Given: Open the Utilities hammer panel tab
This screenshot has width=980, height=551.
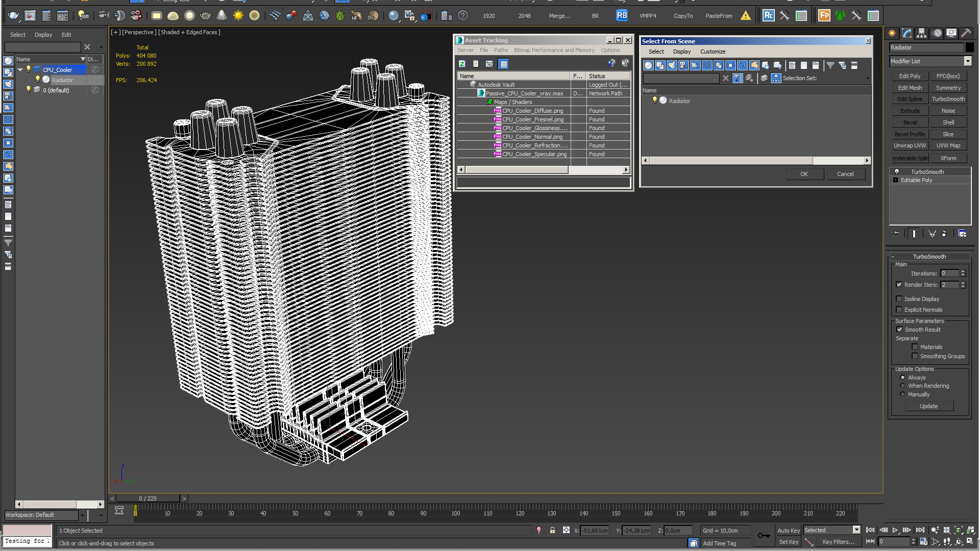Looking at the screenshot, I should coord(966,33).
